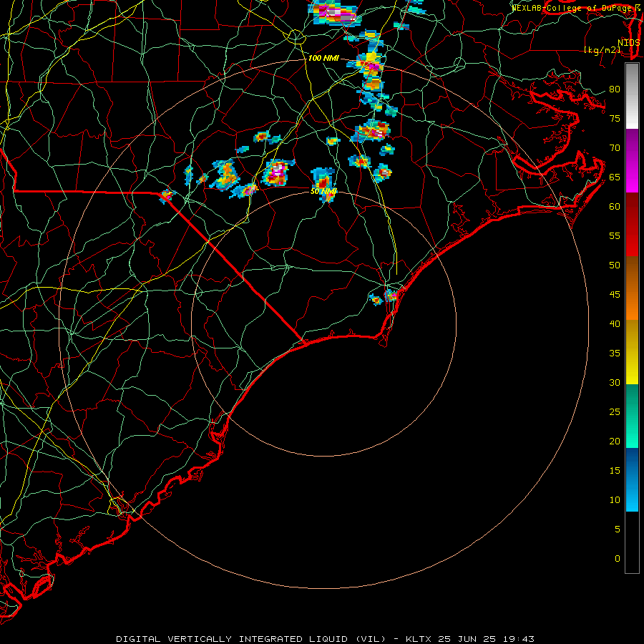Screen dimensions: 644x644
Task: Click the large white-cored storm at top edge
Action: tap(334, 14)
